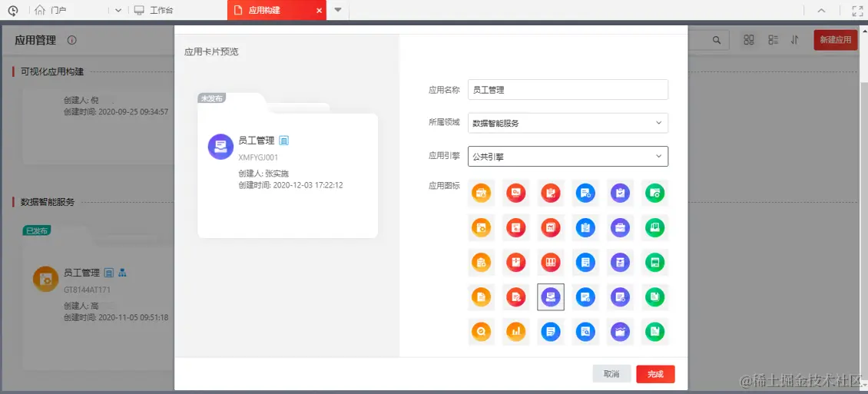Click the form icon in preview card
Viewport: 868px width, 394px height.
coord(284,141)
